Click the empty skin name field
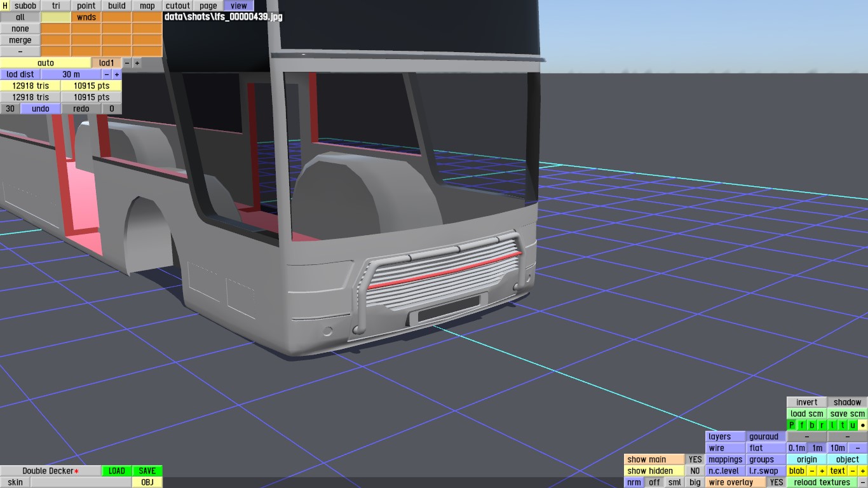Image resolution: width=868 pixels, height=488 pixels. pos(81,482)
